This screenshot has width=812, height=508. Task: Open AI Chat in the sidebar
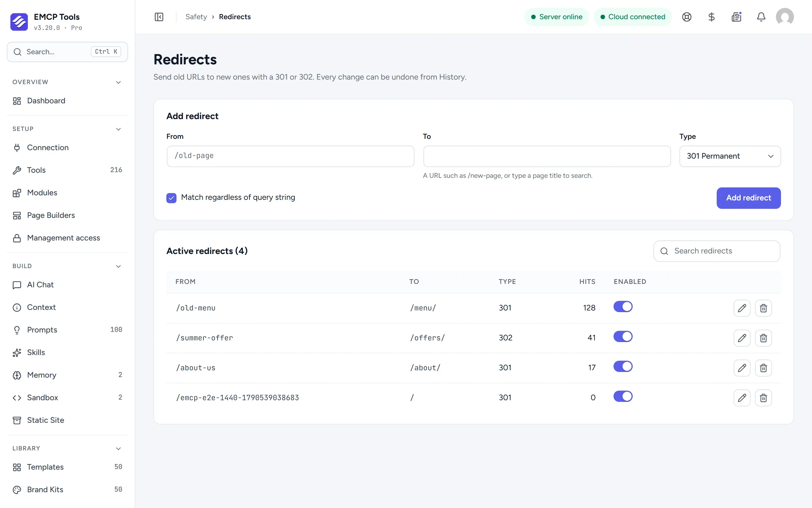tap(67, 284)
